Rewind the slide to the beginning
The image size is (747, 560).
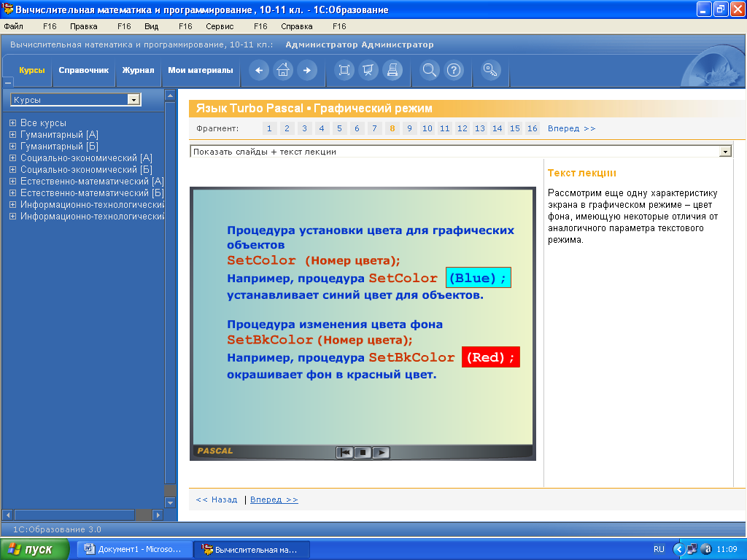344,452
